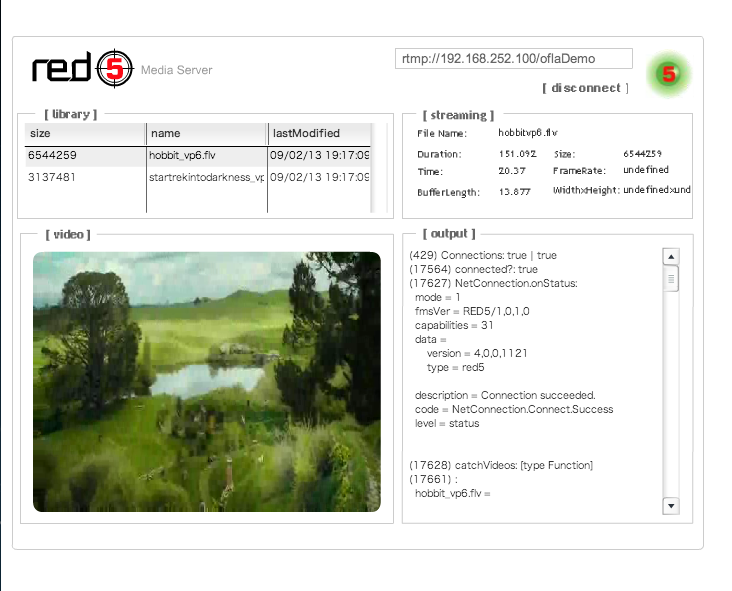This screenshot has height=591, width=732.
Task: Grab the output log scrollbar thumb
Action: (x=671, y=279)
